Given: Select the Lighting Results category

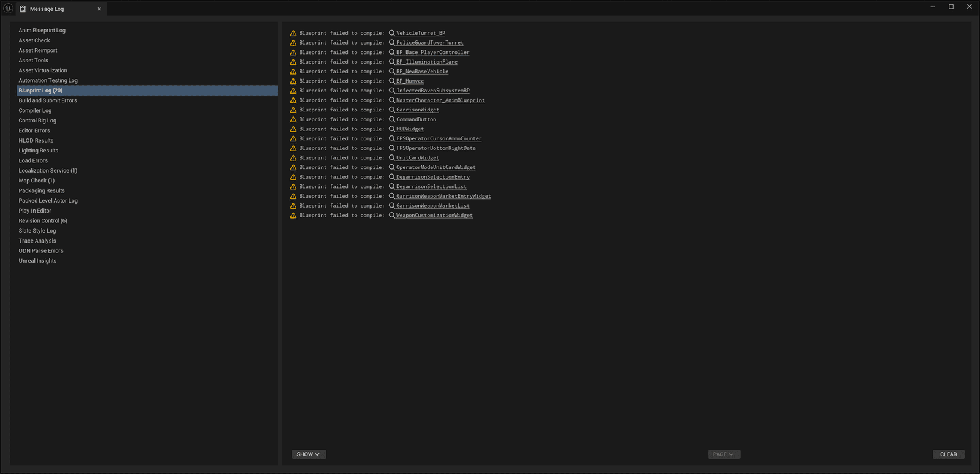Looking at the screenshot, I should point(147,151).
